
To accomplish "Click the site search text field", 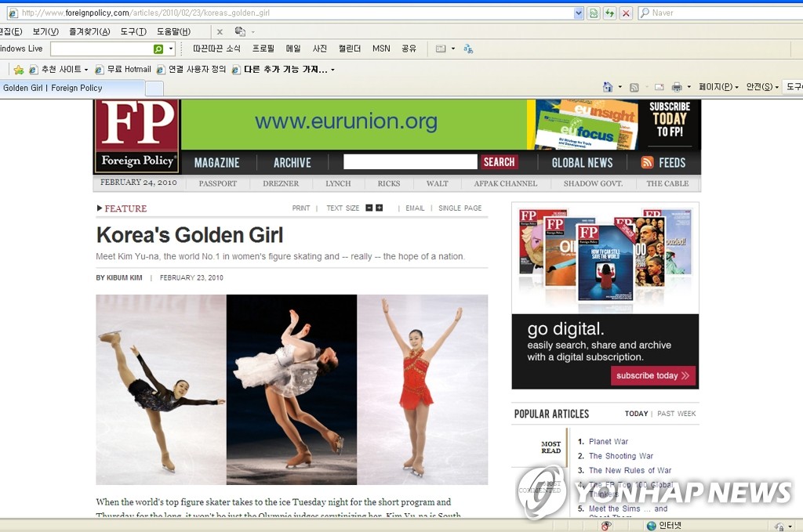I will [x=410, y=162].
